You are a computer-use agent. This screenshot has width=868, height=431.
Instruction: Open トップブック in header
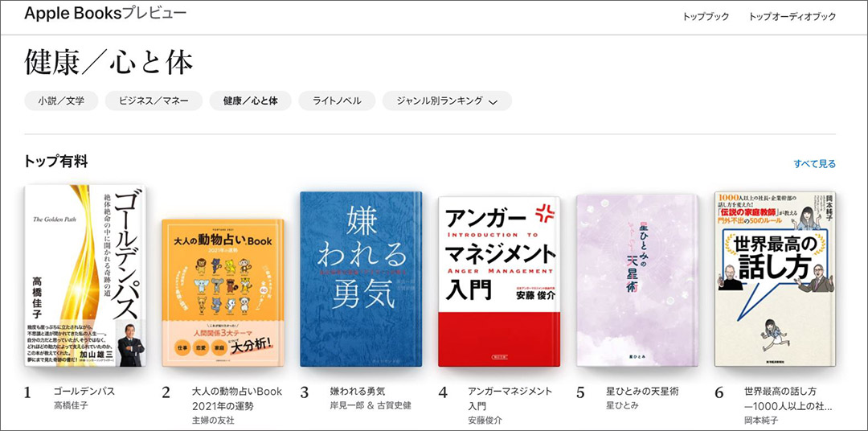[706, 17]
